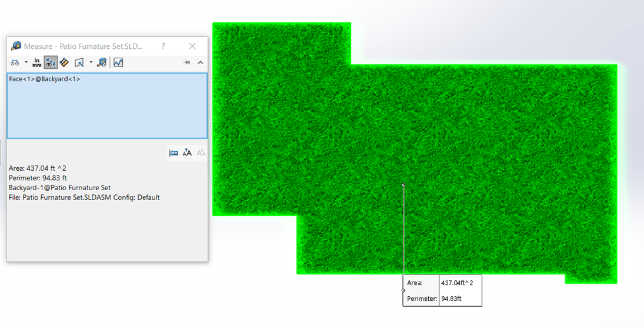
Task: Click the Measure dialog title text
Action: coord(83,47)
